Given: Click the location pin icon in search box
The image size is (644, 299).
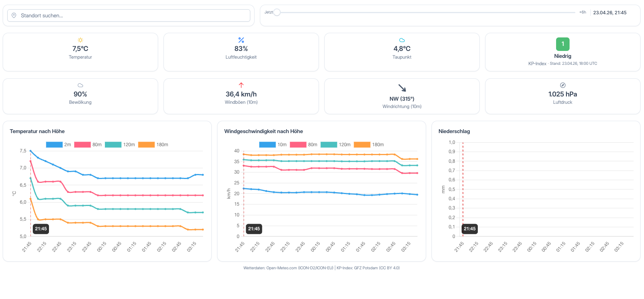Looking at the screenshot, I should pos(14,15).
